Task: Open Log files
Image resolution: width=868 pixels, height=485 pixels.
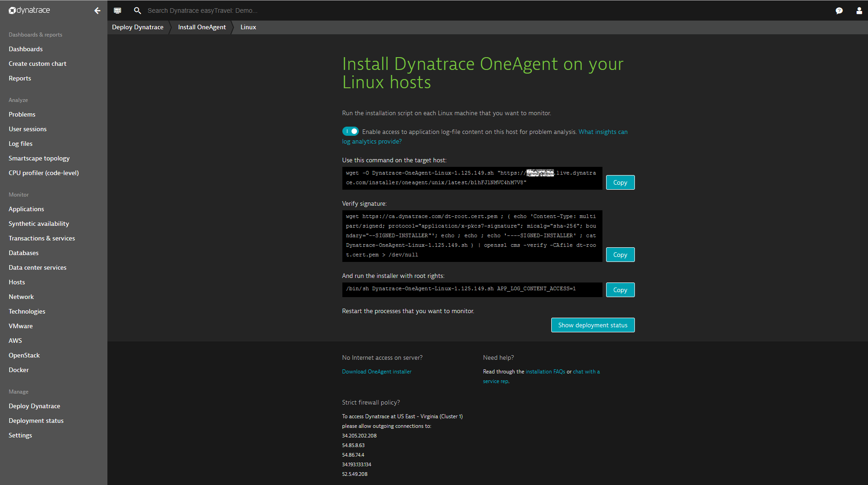Action: [x=21, y=144]
